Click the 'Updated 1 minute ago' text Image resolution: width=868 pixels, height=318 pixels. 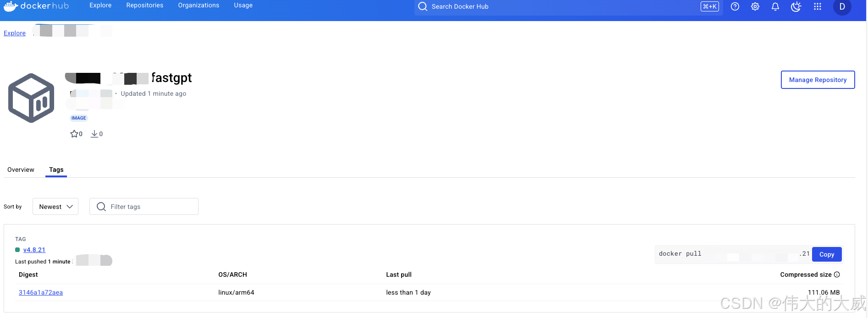pos(153,93)
